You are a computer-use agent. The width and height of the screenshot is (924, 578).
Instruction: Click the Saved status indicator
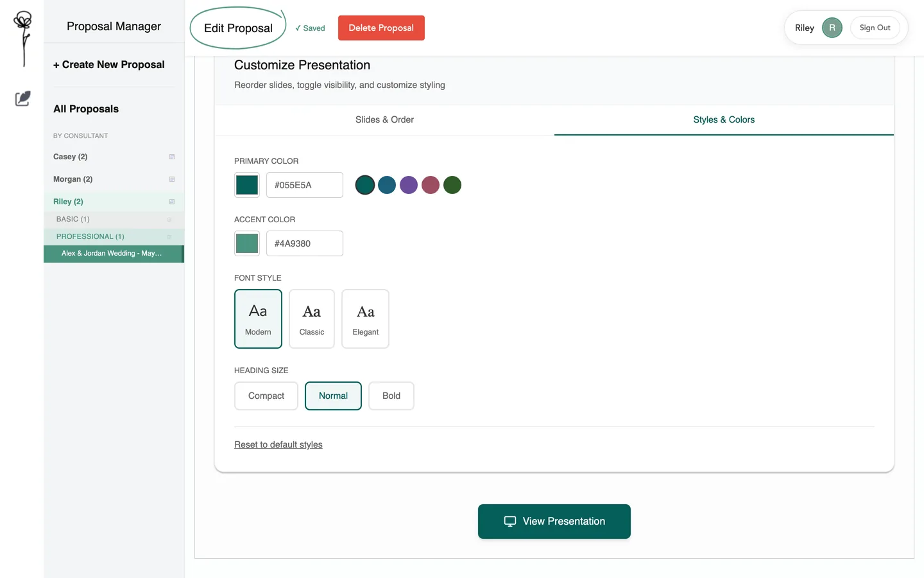310,28
